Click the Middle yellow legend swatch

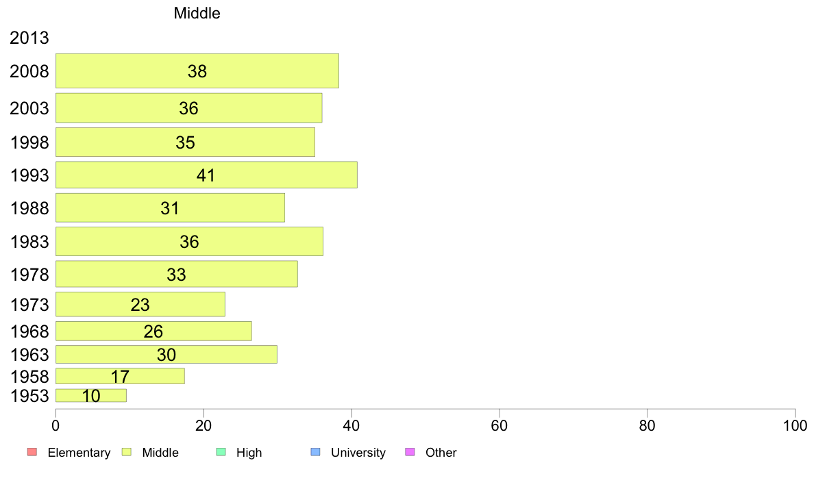point(127,452)
